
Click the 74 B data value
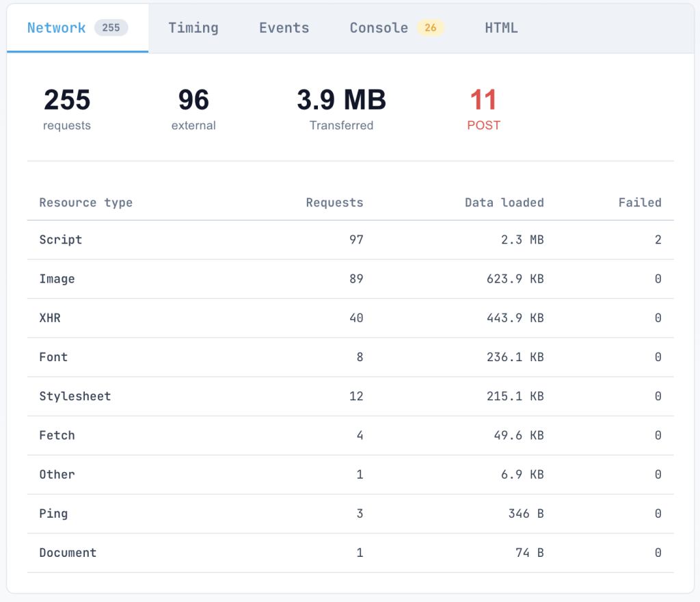tap(530, 553)
